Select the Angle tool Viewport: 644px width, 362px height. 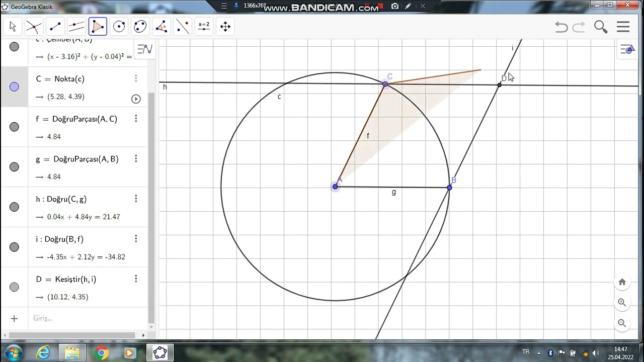[162, 27]
